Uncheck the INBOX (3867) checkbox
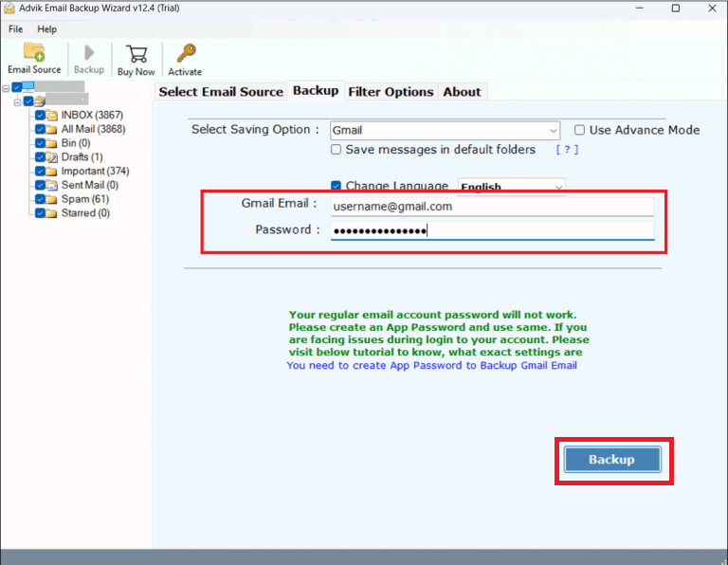 pyautogui.click(x=40, y=115)
